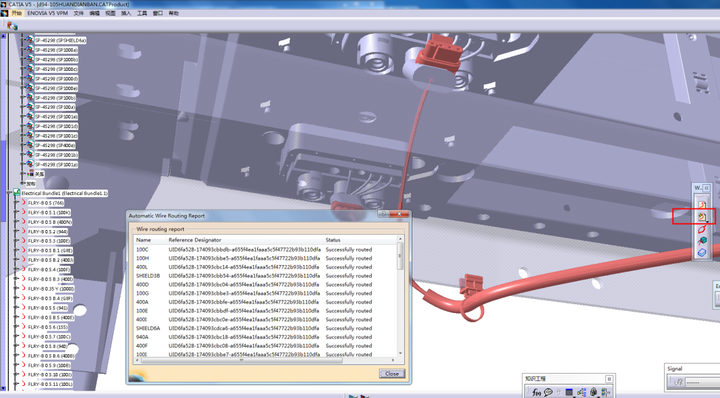
Task: Click the design table icon in 知识工程 toolbar
Action: click(x=569, y=392)
